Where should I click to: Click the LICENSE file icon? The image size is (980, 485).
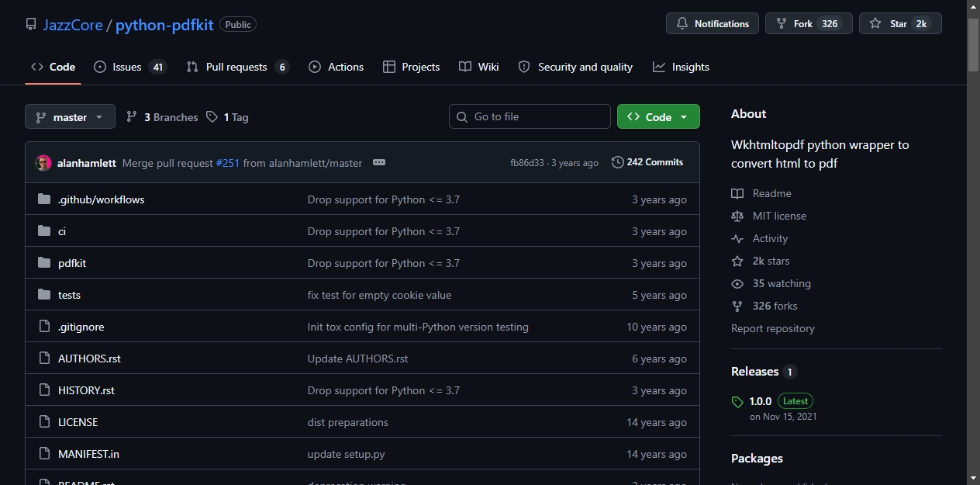(x=44, y=422)
